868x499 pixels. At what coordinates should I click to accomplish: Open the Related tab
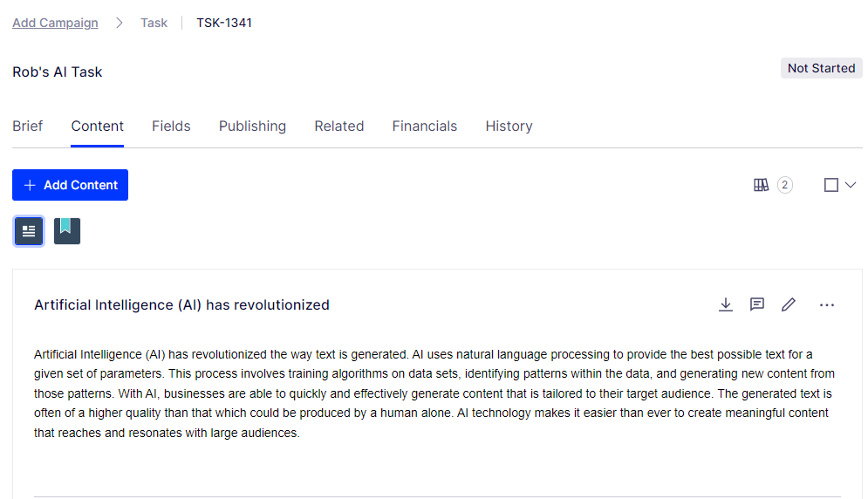tap(338, 126)
